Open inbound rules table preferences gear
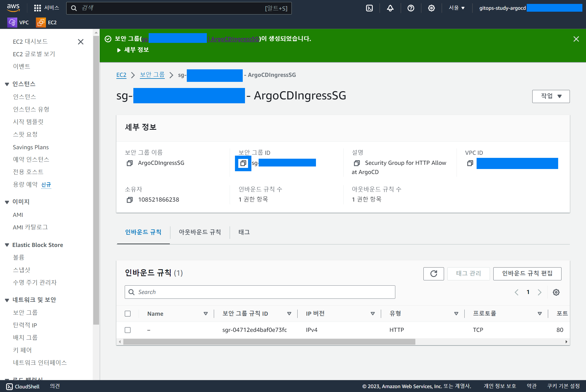Screen dimensions: 586x392 (x=556, y=292)
